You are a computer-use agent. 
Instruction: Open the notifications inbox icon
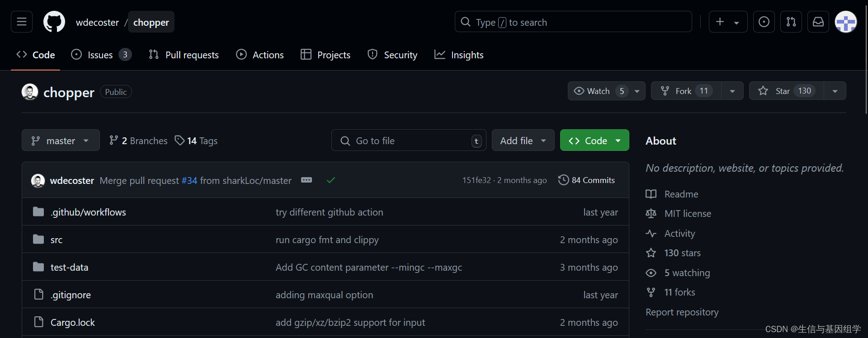click(x=818, y=22)
